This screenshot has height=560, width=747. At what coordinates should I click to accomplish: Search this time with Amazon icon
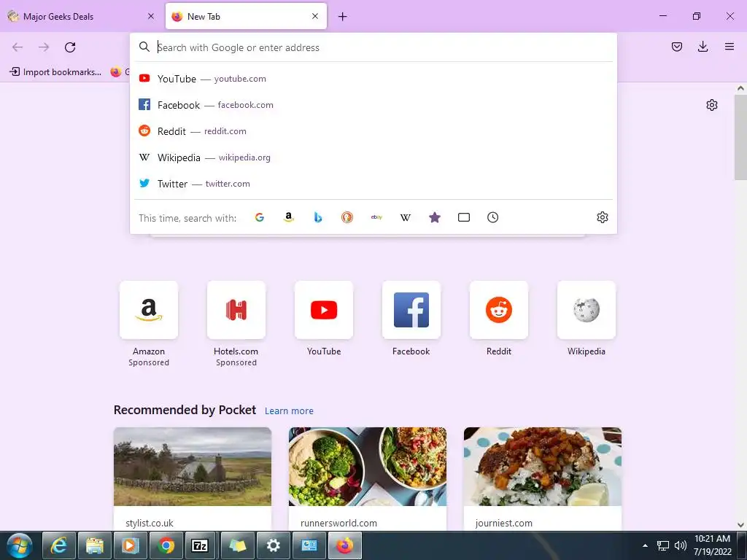(x=289, y=217)
